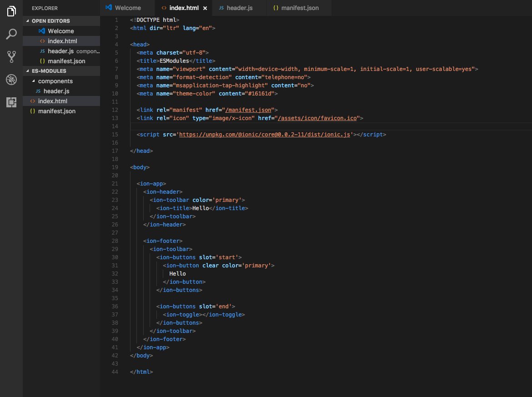
Task: Click the Hello text inside ion-title
Action: 201,208
